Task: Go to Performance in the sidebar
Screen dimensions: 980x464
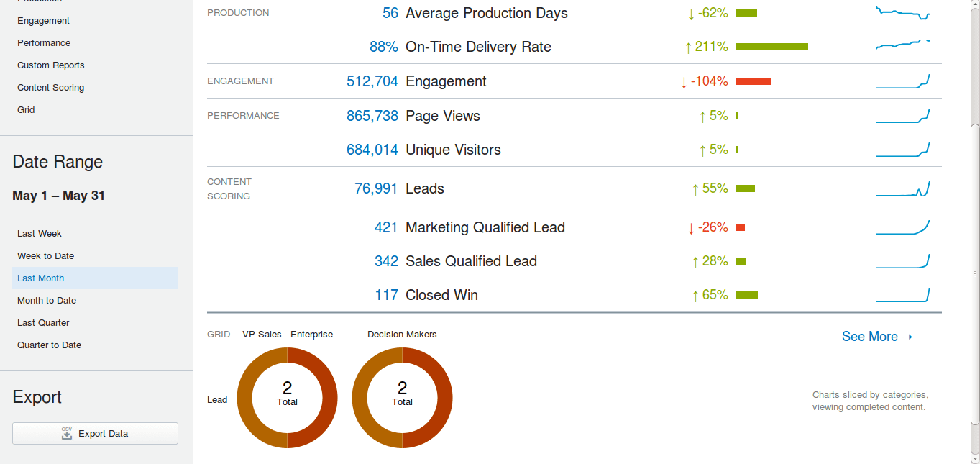Action: [44, 43]
